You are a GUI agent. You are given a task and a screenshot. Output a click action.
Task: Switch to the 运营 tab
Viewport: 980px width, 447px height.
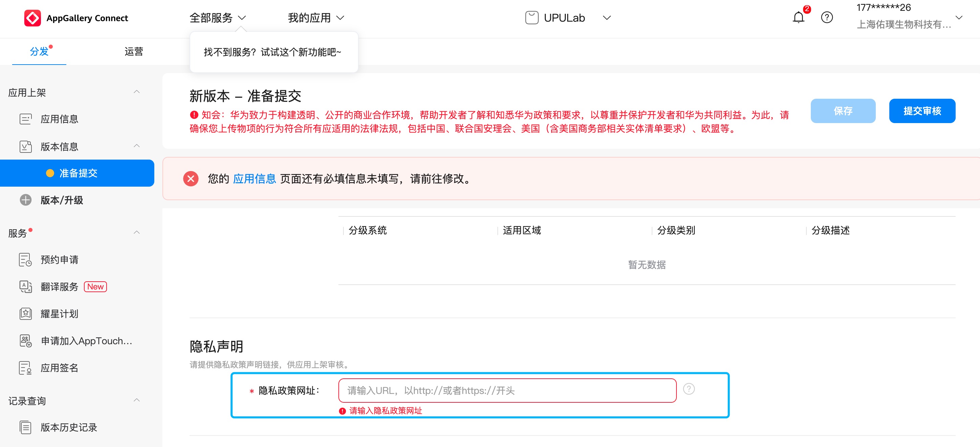click(134, 51)
